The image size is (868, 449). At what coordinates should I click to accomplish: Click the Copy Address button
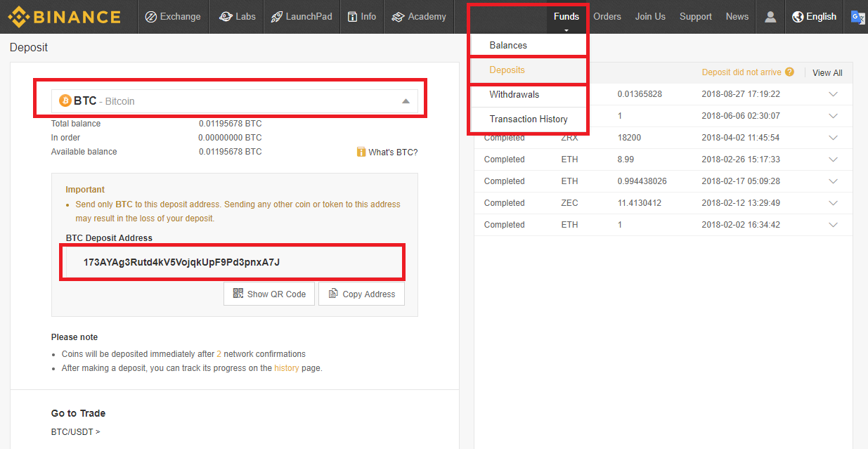click(x=362, y=294)
